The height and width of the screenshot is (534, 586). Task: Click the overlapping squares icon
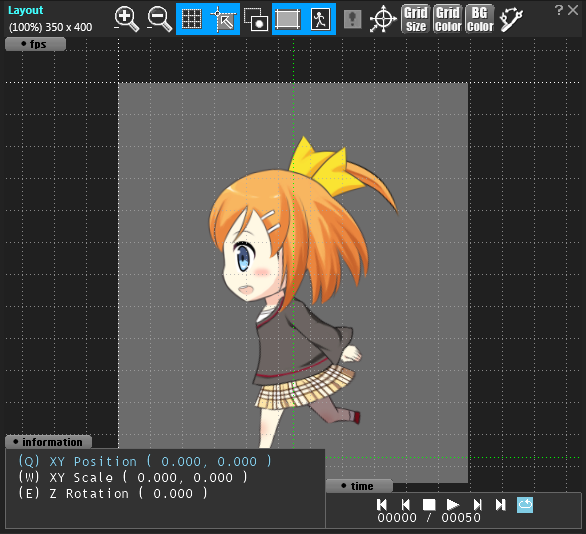tap(256, 19)
